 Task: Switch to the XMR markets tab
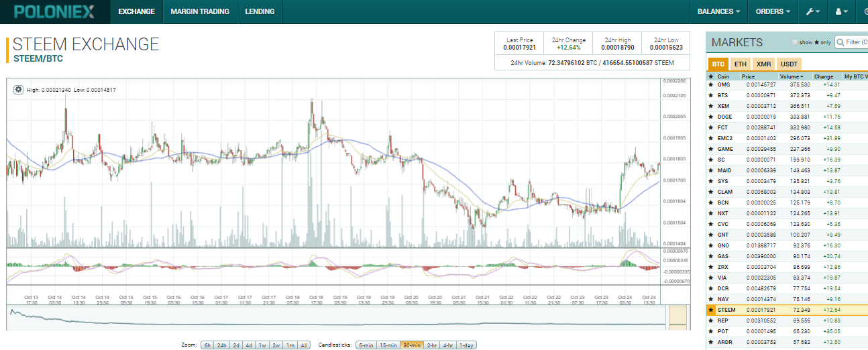pos(763,64)
